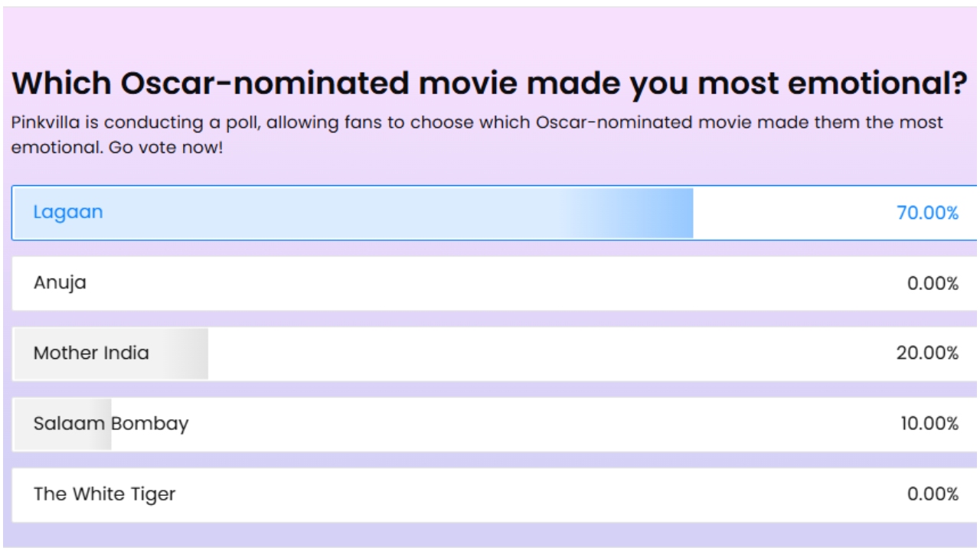
Task: Vote for Lagaan in the poll
Action: 495,213
